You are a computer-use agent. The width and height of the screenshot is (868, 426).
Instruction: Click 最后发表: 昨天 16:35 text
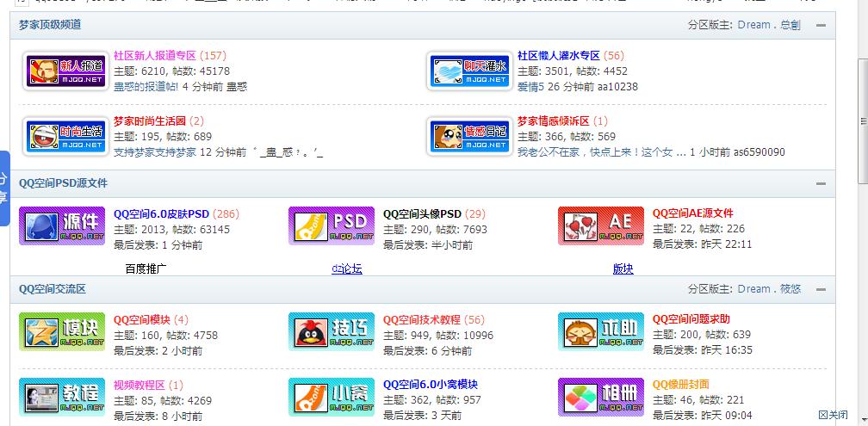point(703,349)
